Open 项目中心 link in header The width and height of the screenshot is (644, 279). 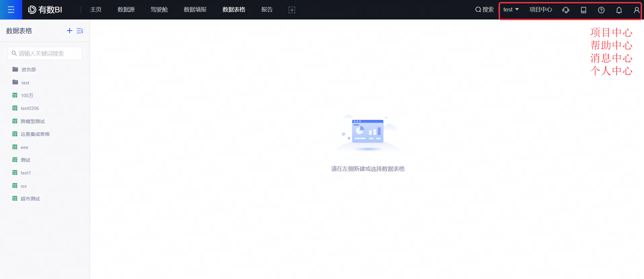tap(540, 10)
